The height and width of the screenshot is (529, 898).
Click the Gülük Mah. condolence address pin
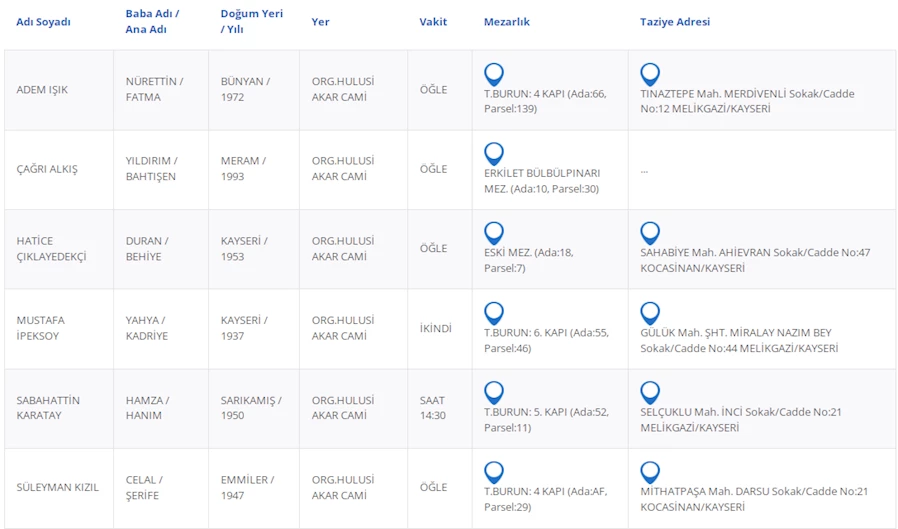[x=650, y=313]
